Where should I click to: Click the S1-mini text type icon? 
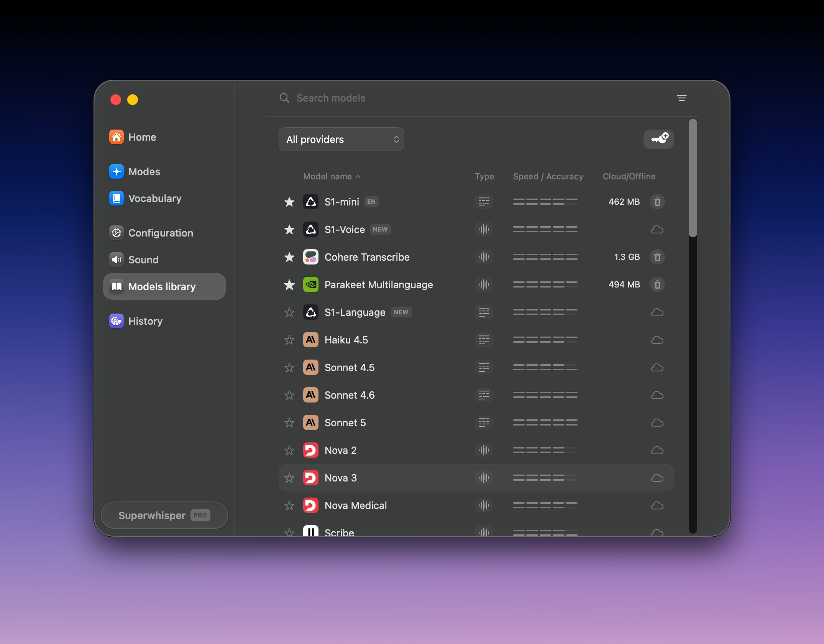tap(484, 202)
